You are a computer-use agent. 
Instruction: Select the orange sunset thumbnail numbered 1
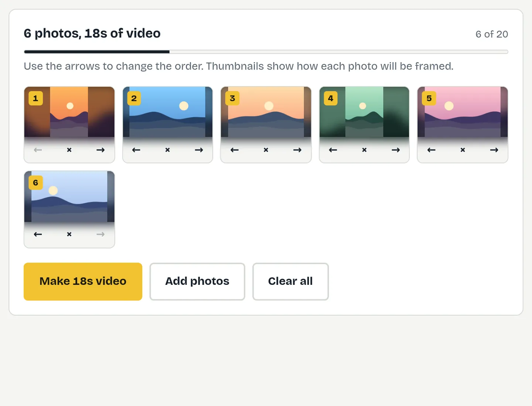69,112
